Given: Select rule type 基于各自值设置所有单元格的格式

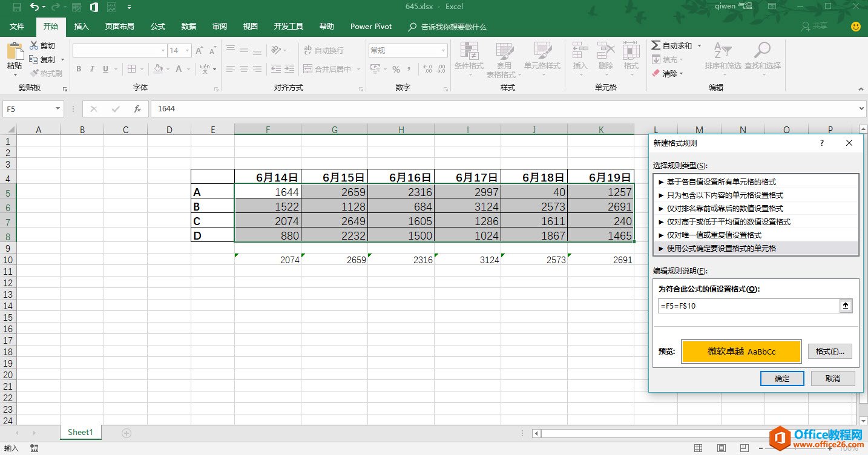Looking at the screenshot, I should (756, 182).
